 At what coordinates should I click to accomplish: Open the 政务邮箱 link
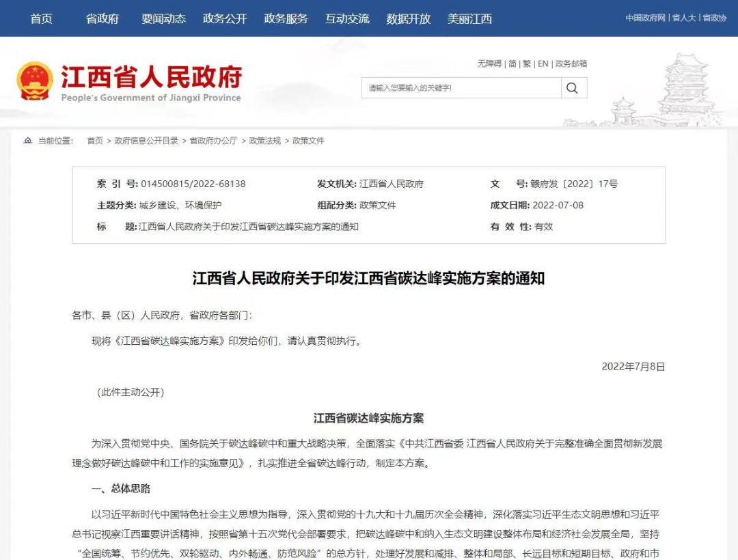[571, 64]
